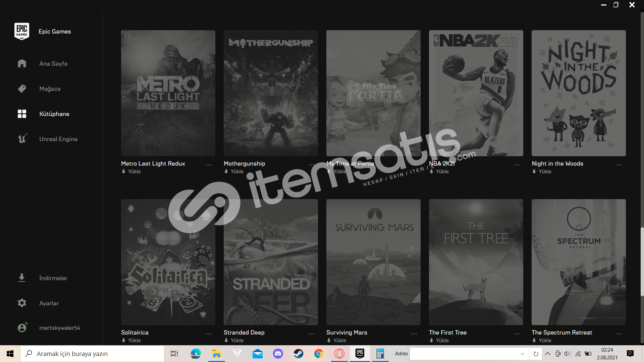Go to Kütüphane menu item
The width and height of the screenshot is (644, 362).
tap(54, 114)
